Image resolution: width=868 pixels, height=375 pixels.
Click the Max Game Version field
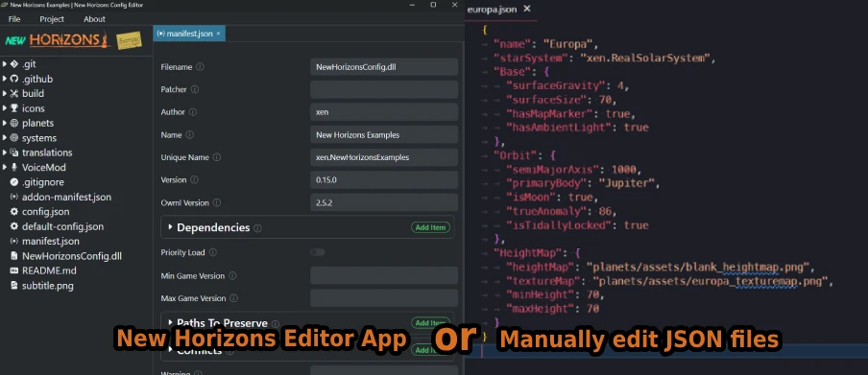pos(384,298)
